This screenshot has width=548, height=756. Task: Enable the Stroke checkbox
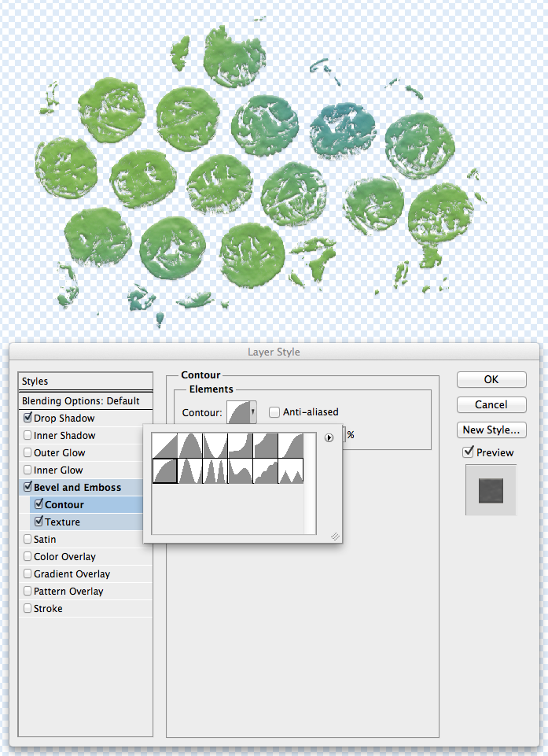pos(28,608)
